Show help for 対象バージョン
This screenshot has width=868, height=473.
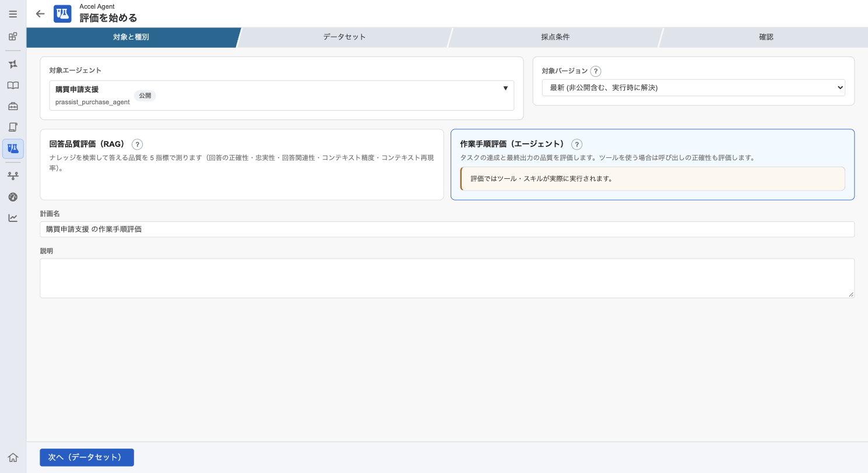point(596,71)
